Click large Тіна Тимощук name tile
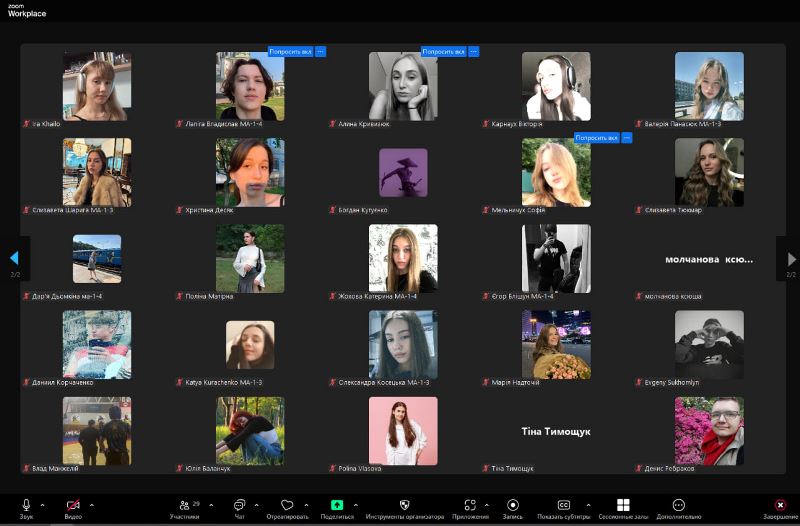The image size is (800, 526). (556, 432)
